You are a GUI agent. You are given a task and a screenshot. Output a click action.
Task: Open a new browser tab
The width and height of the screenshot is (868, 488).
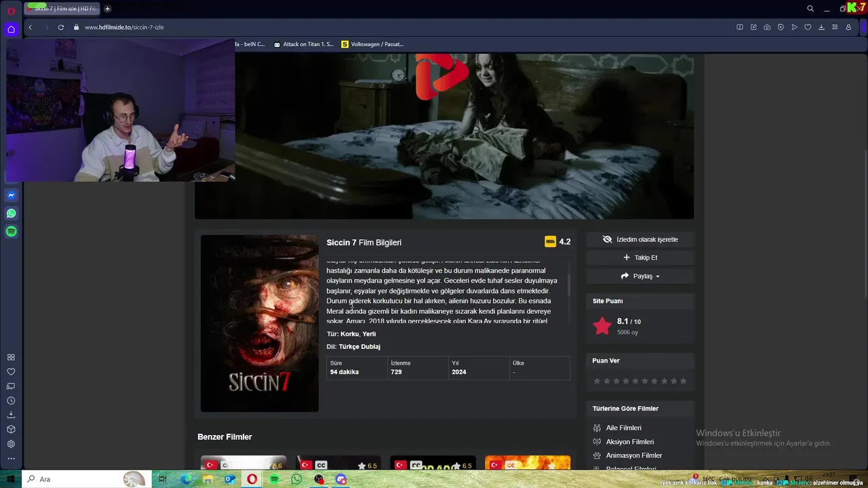point(107,9)
